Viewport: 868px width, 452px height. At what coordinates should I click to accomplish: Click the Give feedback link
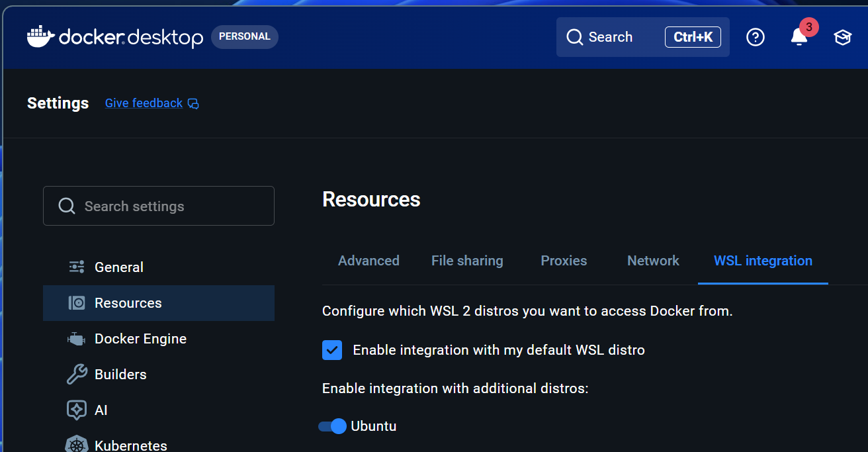(144, 103)
